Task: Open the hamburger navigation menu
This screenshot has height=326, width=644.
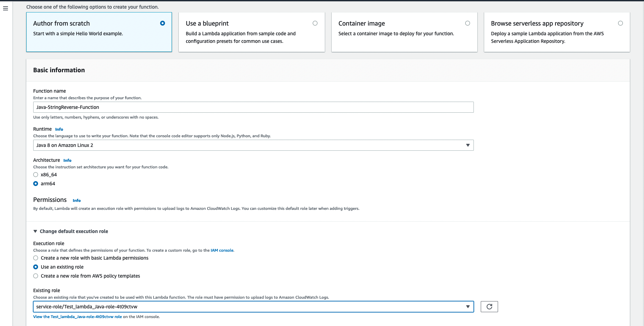Action: [6, 8]
